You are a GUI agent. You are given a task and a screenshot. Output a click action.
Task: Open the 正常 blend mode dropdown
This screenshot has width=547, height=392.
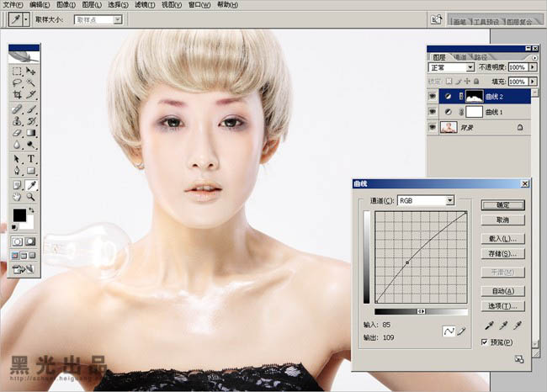point(470,67)
